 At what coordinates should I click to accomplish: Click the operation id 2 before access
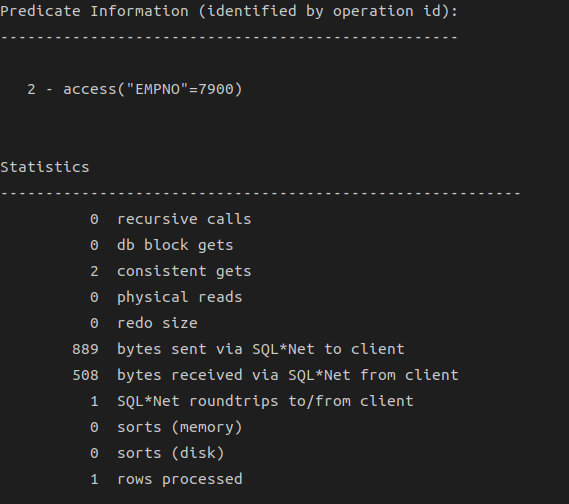tap(31, 89)
